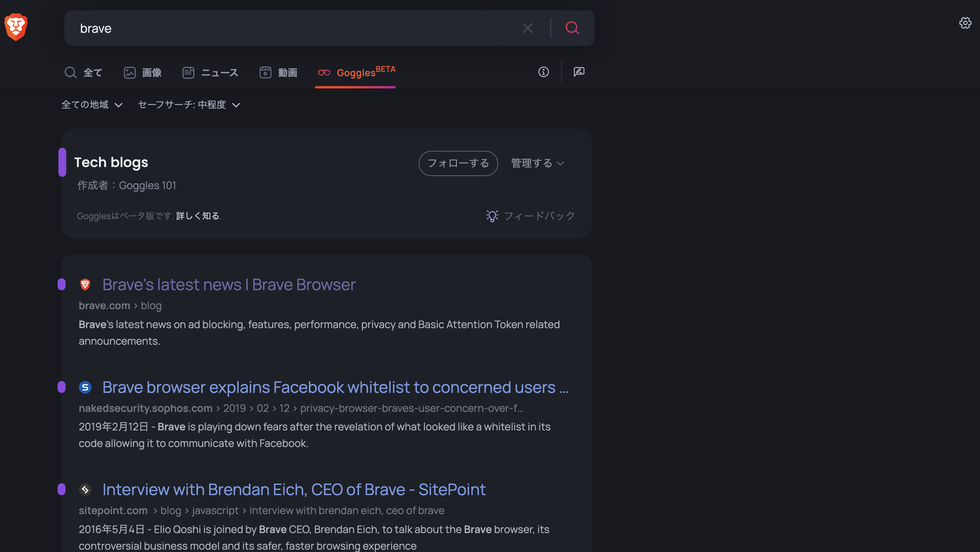Screen dimensions: 980x552
Task: Click the Tech blogs heading
Action: (x=111, y=162)
